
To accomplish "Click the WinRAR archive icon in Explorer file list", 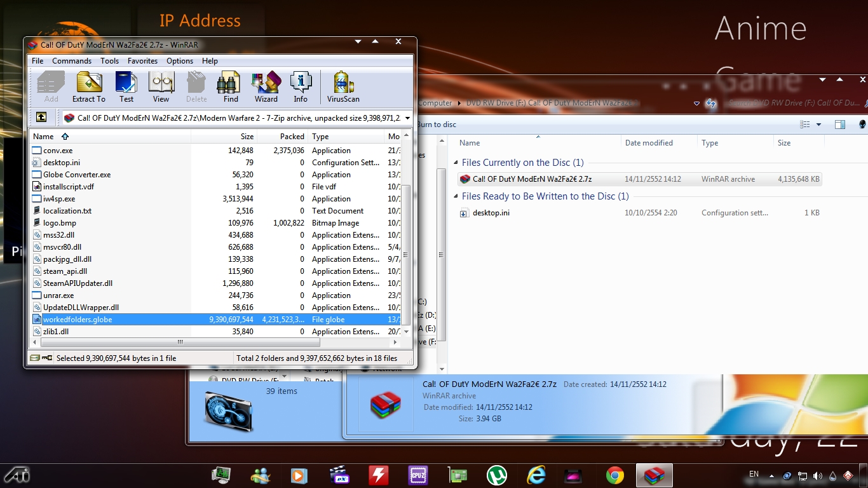I will point(465,179).
